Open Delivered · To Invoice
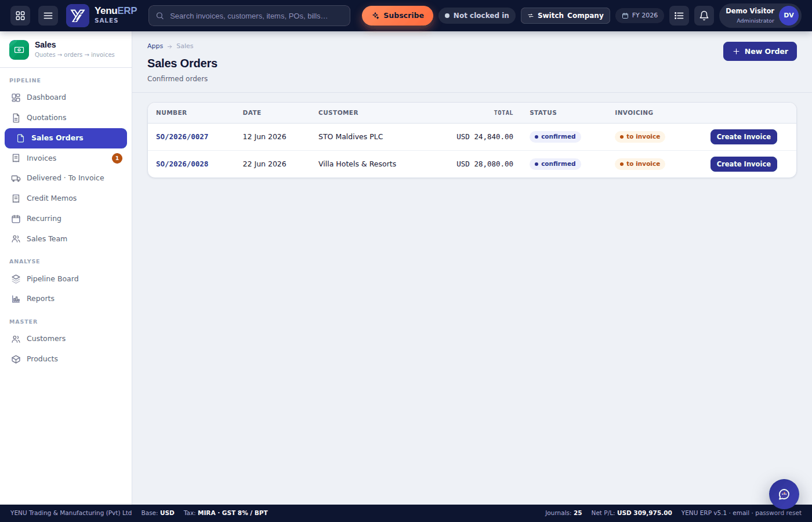Image resolution: width=812 pixels, height=522 pixels. point(66,178)
